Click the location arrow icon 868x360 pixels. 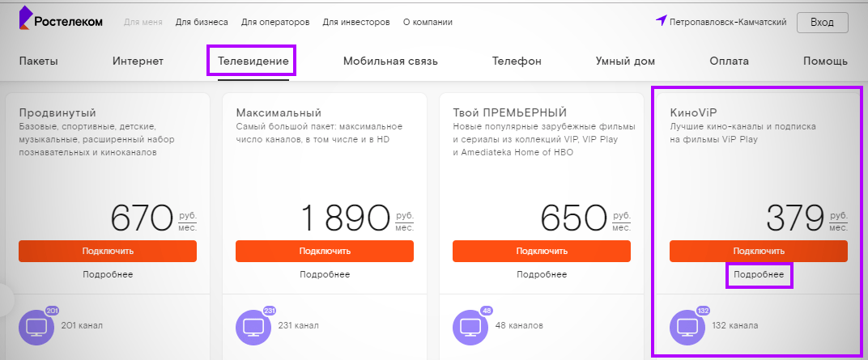(x=661, y=21)
